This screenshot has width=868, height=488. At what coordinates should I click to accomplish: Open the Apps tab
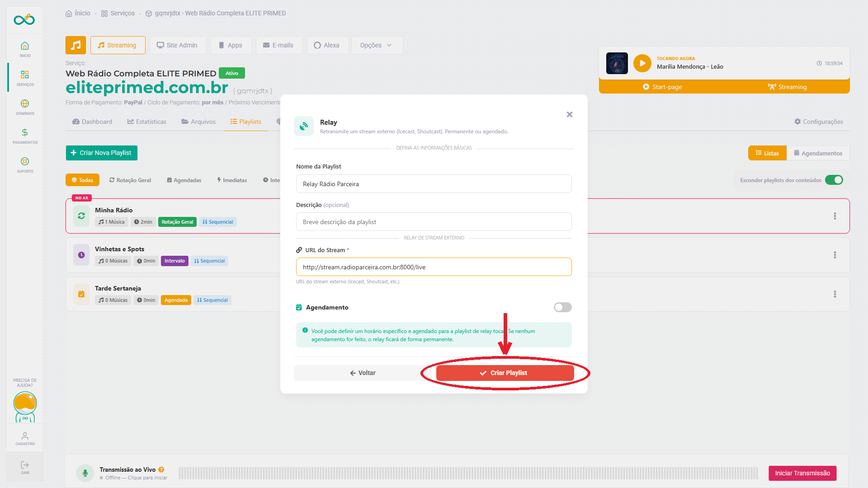click(x=231, y=45)
